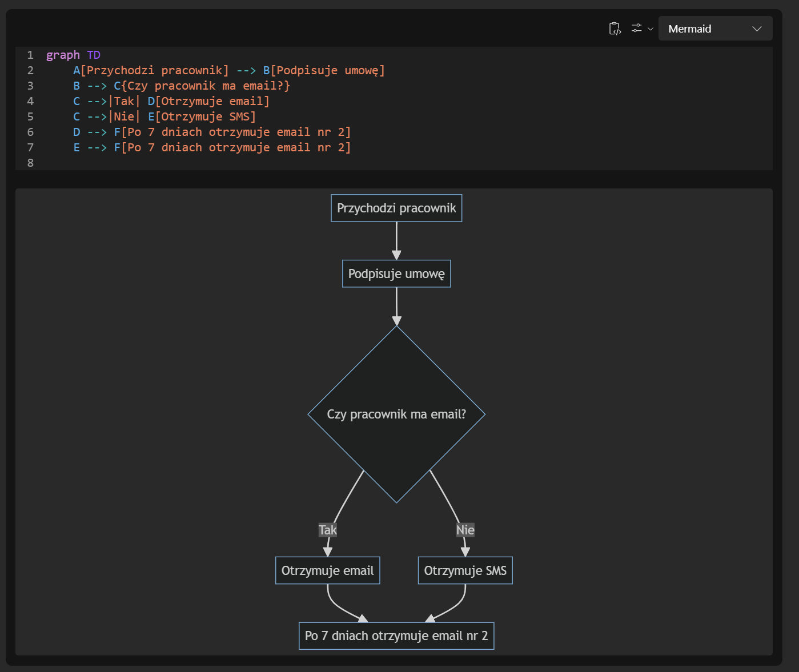Click line number 1 in the gutter
Screen dimensions: 799x672
tap(30, 55)
